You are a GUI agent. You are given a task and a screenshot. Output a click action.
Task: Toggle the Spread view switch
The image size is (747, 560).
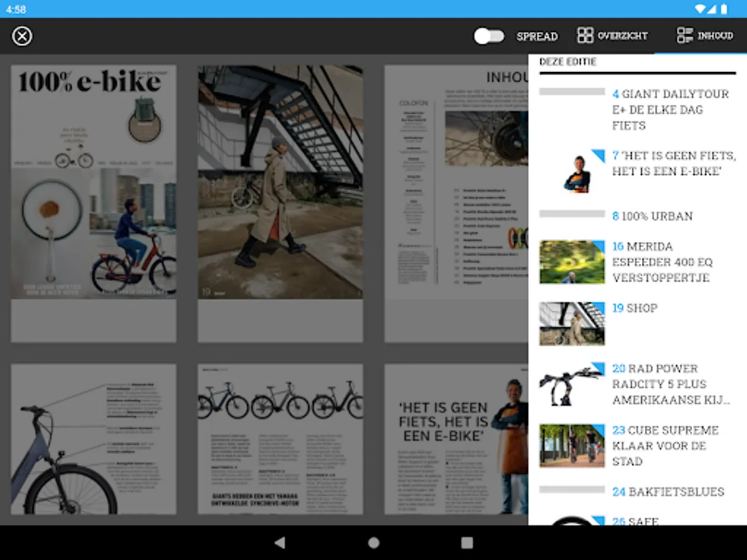click(489, 36)
